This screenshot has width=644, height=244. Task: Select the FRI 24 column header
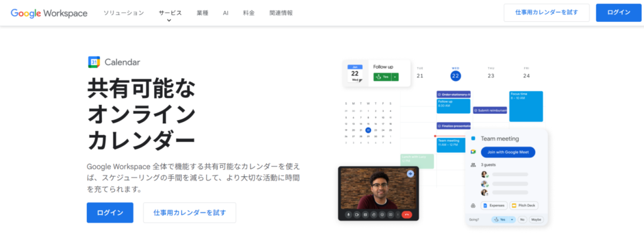pos(526,73)
